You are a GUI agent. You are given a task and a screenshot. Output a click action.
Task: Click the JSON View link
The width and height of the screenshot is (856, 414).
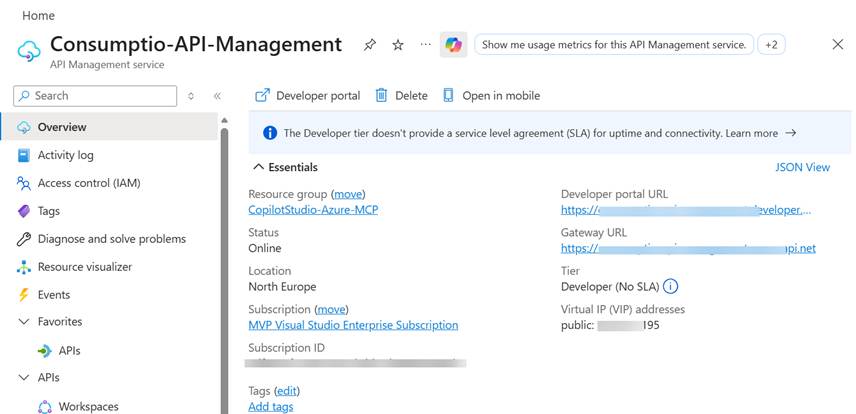(x=802, y=167)
